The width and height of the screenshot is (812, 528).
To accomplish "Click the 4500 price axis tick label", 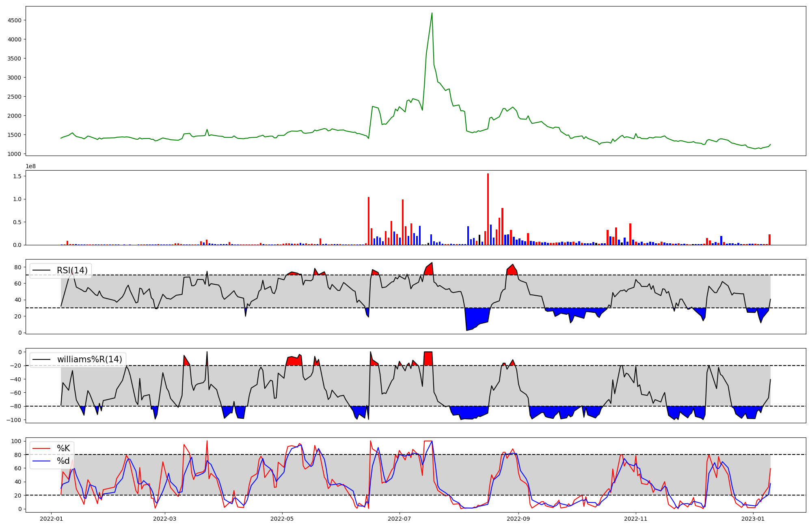I will coord(15,20).
